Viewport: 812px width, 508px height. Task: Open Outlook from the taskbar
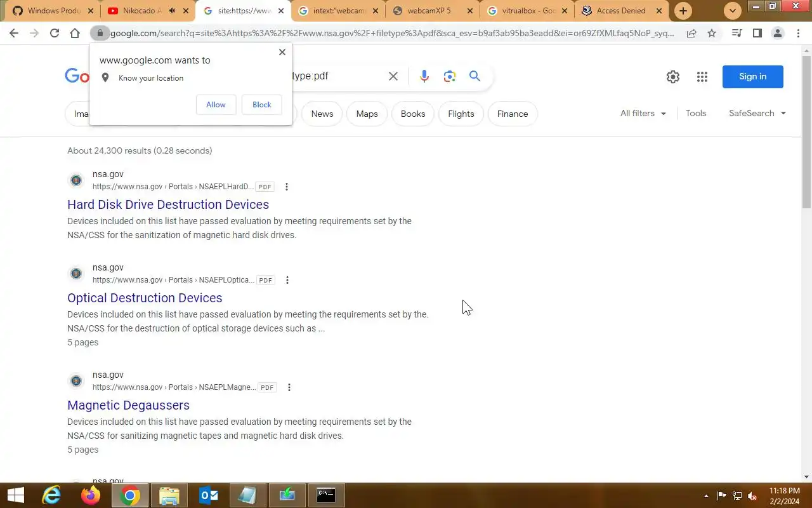[208, 495]
